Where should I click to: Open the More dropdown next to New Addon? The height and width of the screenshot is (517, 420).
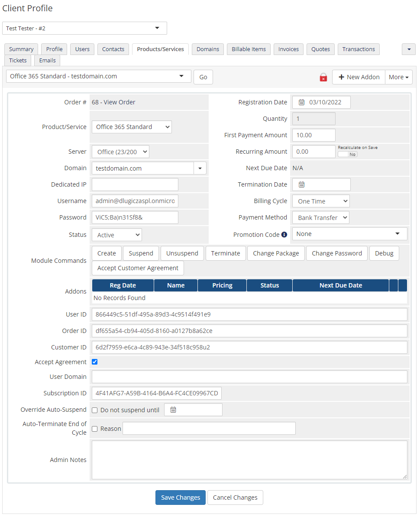point(399,77)
